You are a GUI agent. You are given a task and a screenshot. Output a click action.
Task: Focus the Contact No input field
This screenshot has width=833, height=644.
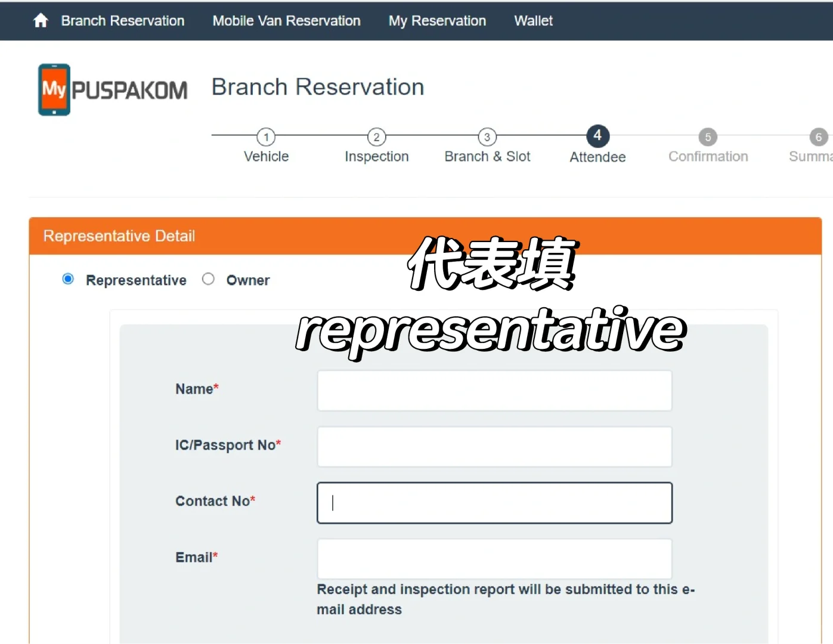(x=495, y=503)
